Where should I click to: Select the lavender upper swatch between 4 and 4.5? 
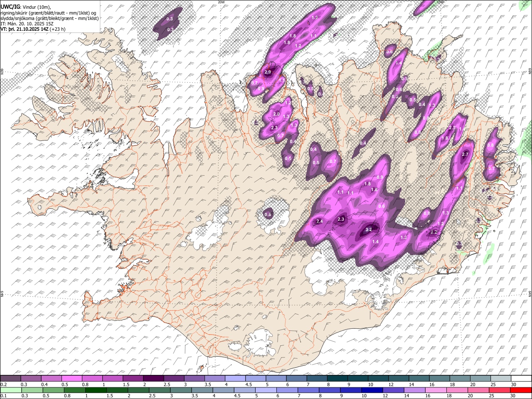235,379
